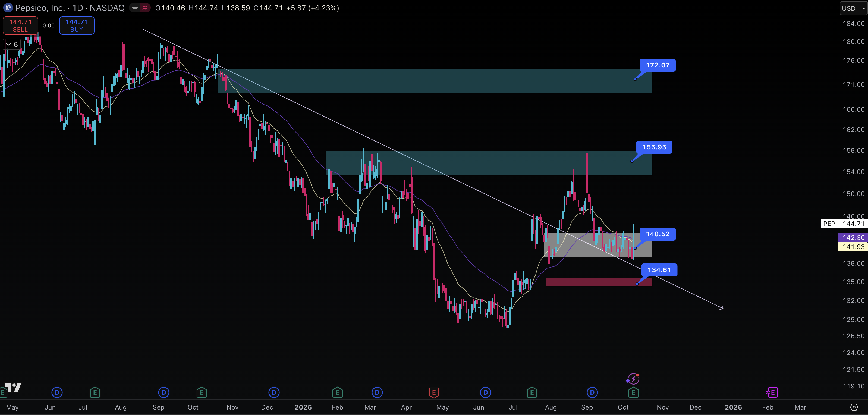Click the Pepsico globe logo icon
The height and width of the screenshot is (415, 868).
pyautogui.click(x=8, y=7)
